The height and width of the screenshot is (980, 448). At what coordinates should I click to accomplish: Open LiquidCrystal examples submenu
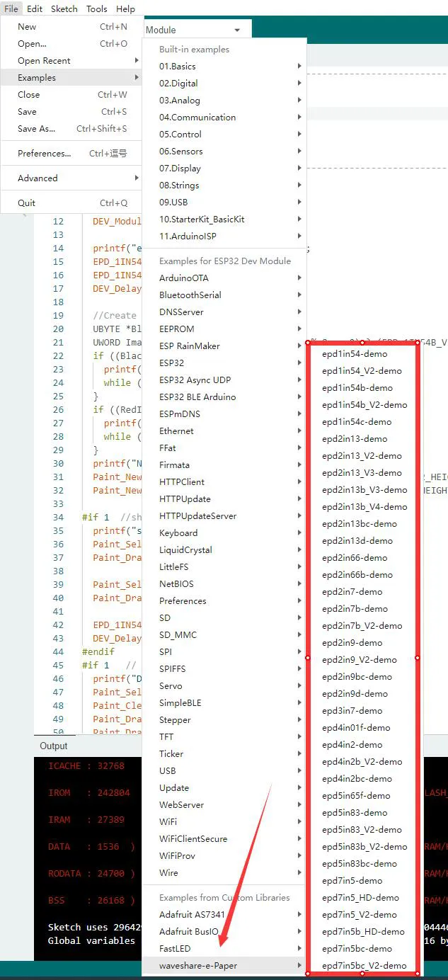[x=224, y=550]
